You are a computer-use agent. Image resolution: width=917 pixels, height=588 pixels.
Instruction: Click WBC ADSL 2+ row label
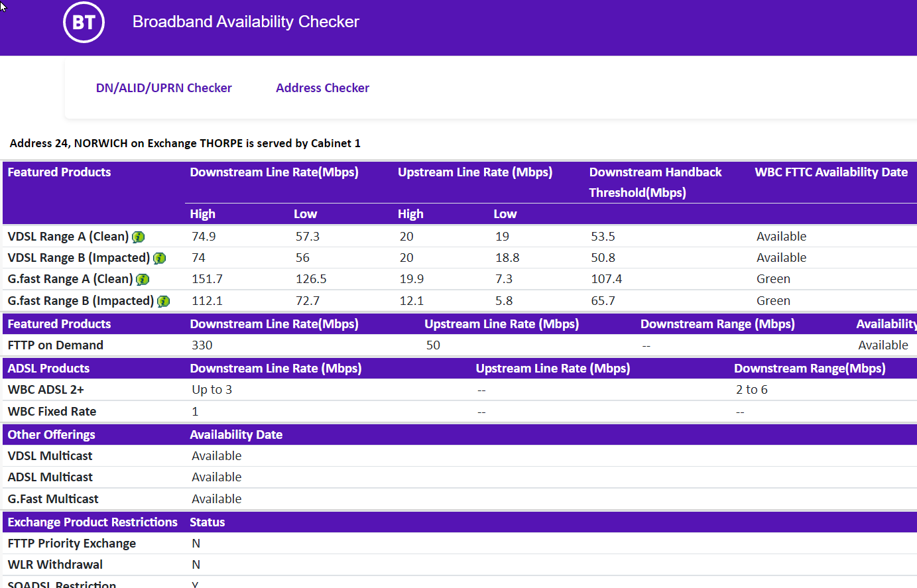pos(46,390)
